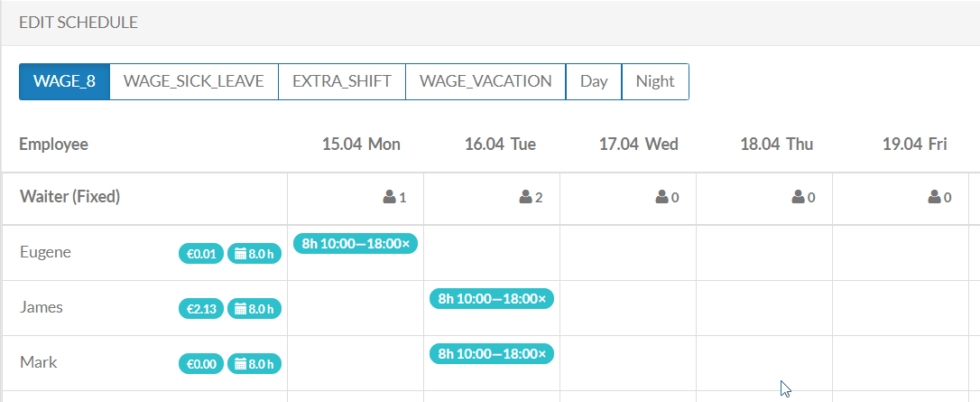
Task: Click person icon under 19.04 Fri
Action: pos(934,197)
